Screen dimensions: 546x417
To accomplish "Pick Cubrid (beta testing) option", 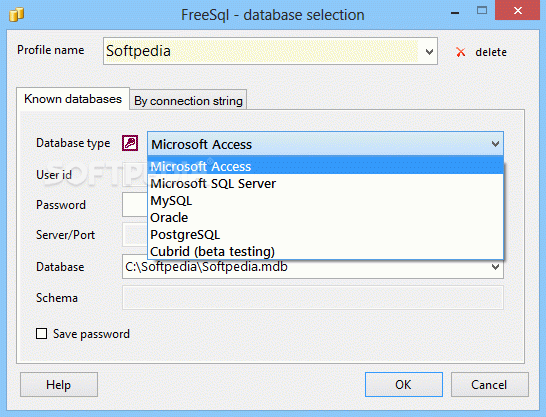I will (x=326, y=251).
